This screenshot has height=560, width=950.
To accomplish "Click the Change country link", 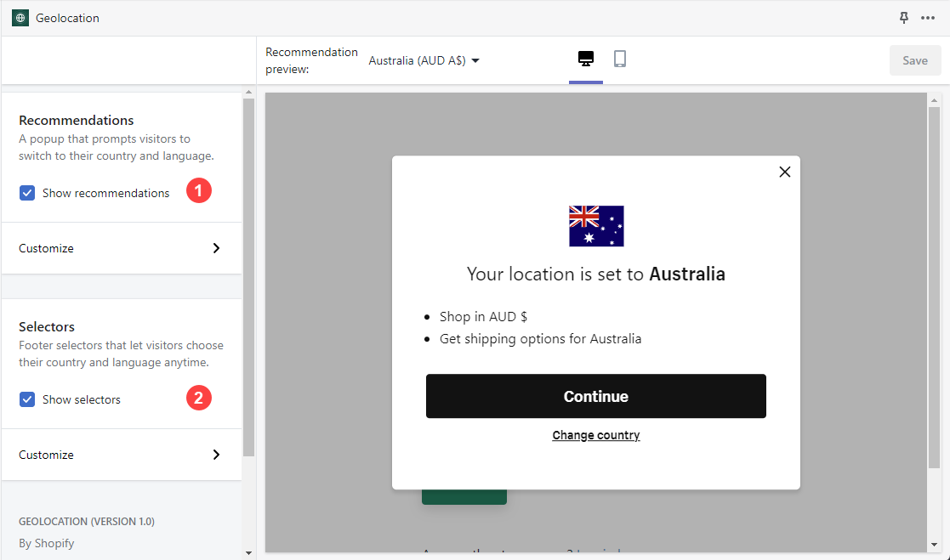I will tap(595, 435).
